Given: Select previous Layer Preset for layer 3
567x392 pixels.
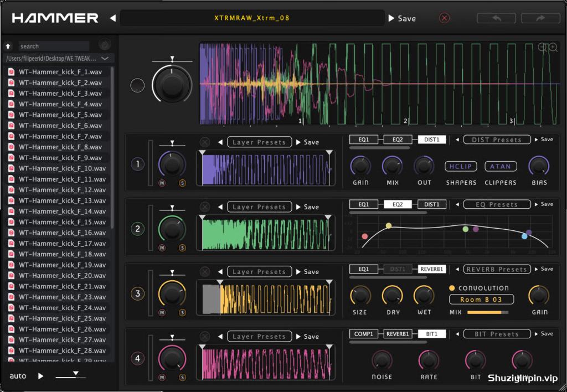Looking at the screenshot, I should click(220, 272).
